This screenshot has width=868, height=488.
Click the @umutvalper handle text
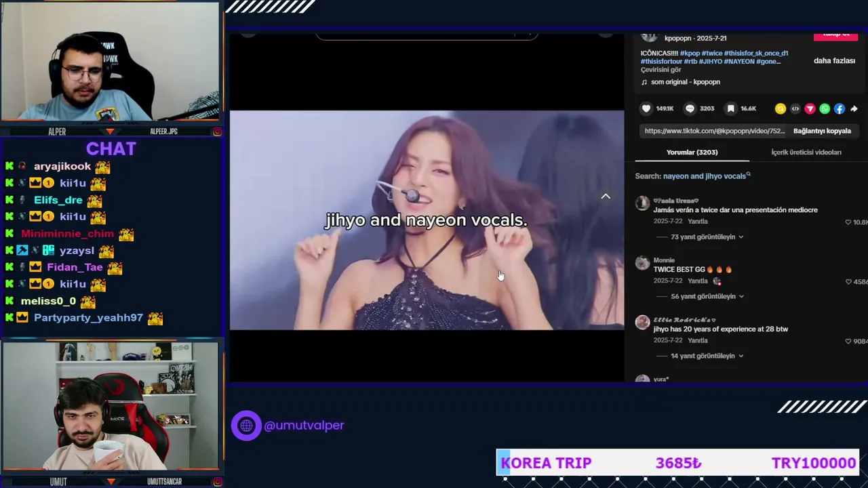point(304,426)
